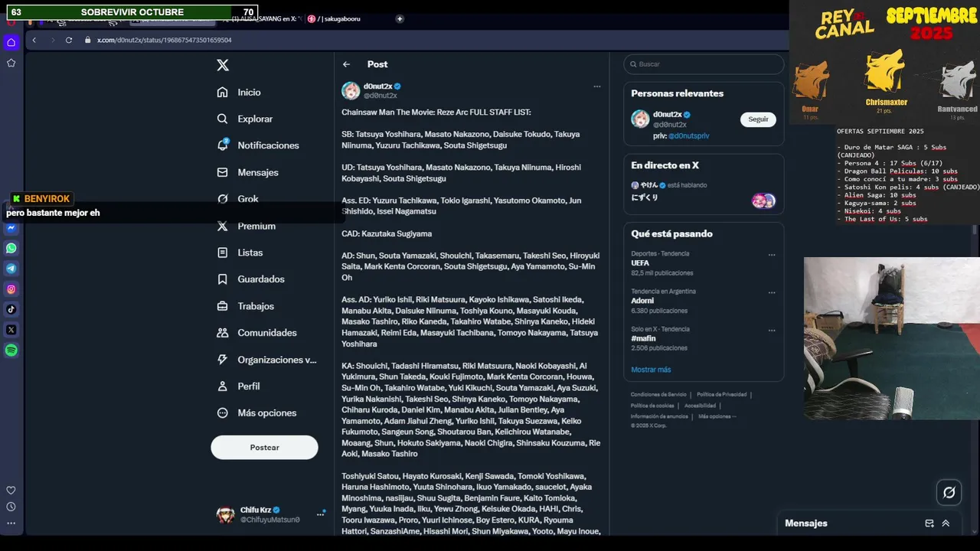Open the #mafin trend
980x551 pixels.
click(x=643, y=338)
